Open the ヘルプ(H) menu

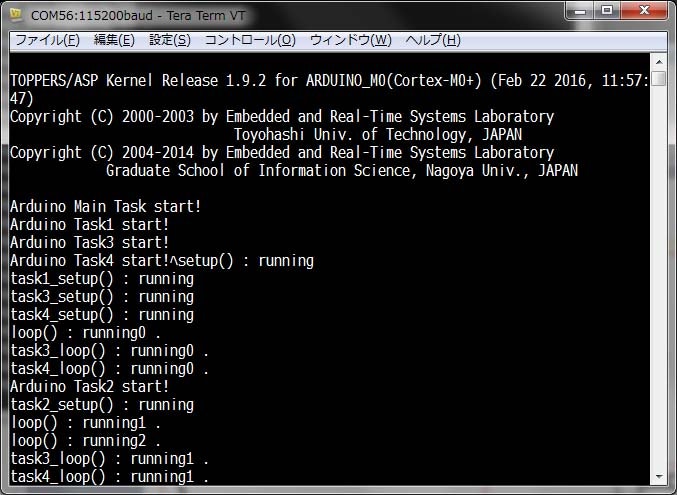[x=433, y=40]
